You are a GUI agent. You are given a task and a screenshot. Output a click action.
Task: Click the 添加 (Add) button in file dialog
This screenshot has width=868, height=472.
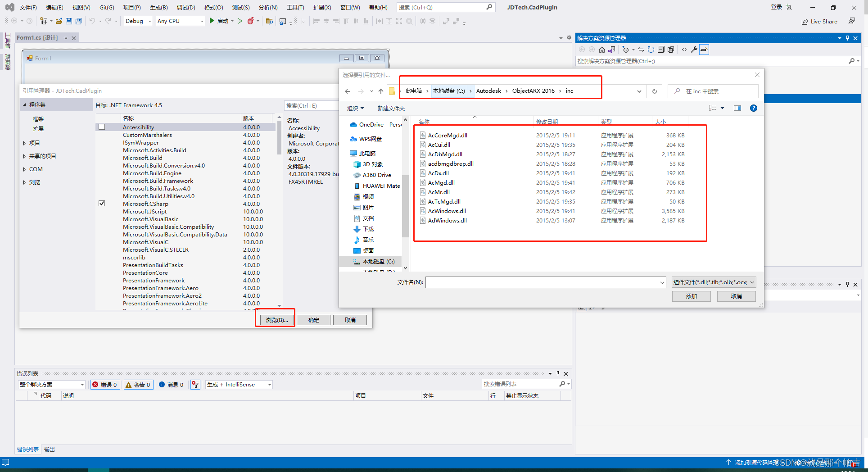point(691,296)
